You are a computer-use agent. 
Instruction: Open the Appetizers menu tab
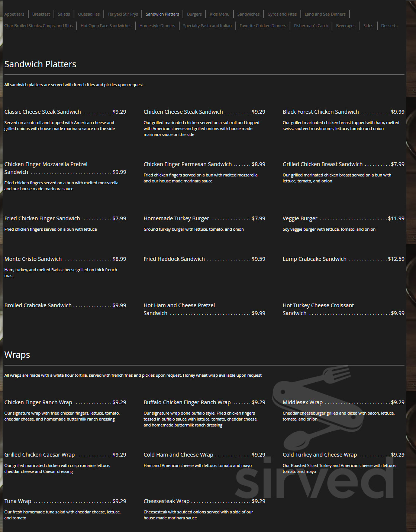tap(14, 14)
